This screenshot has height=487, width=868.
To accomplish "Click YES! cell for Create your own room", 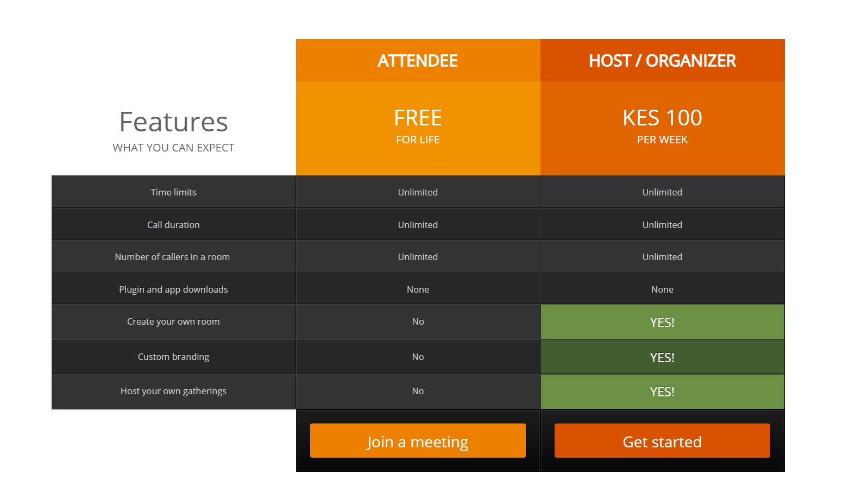I will tap(662, 322).
